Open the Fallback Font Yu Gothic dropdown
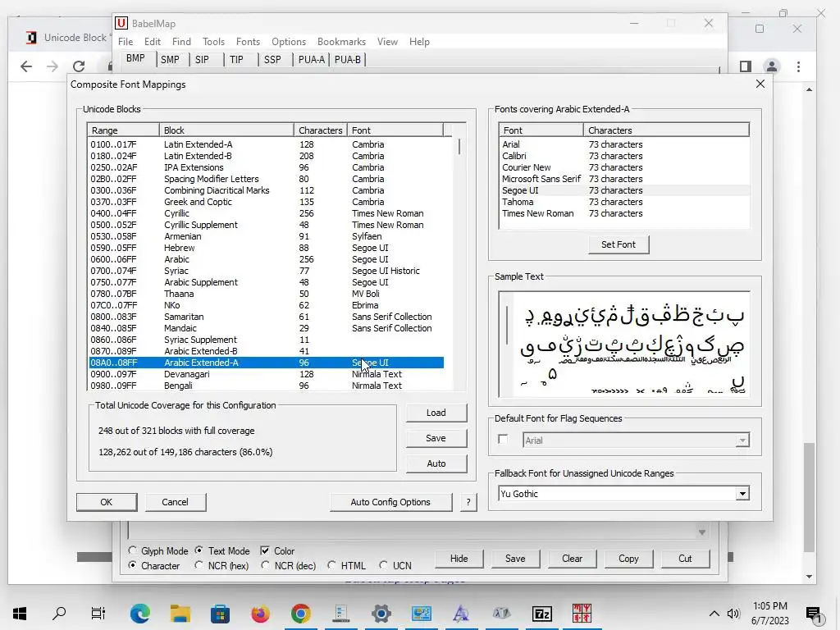The height and width of the screenshot is (630, 840). 742,493
